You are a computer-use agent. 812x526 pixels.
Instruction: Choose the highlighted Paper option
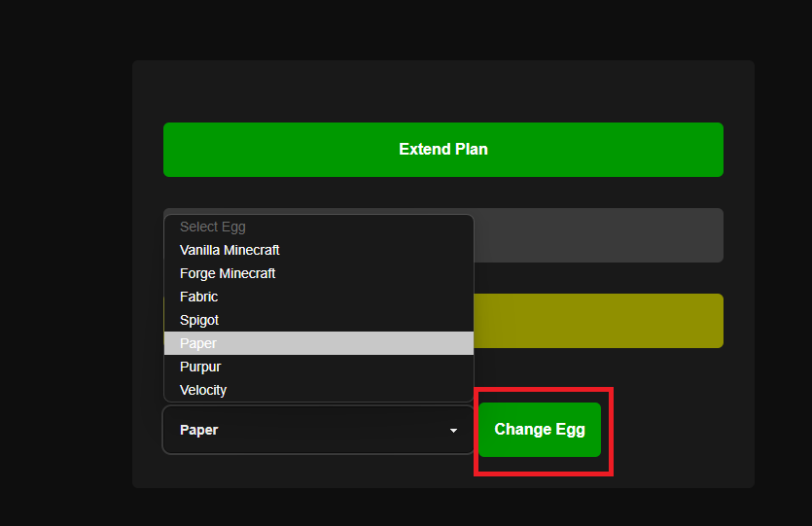[x=319, y=343]
